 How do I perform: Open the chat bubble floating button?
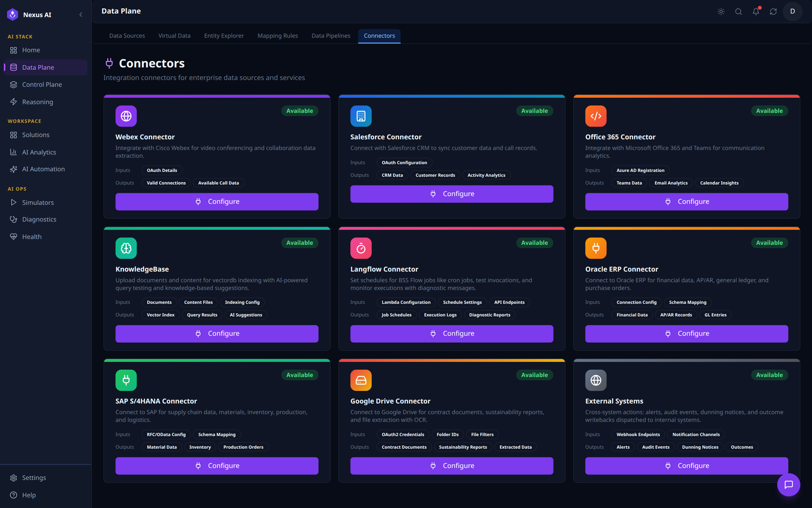(x=788, y=484)
